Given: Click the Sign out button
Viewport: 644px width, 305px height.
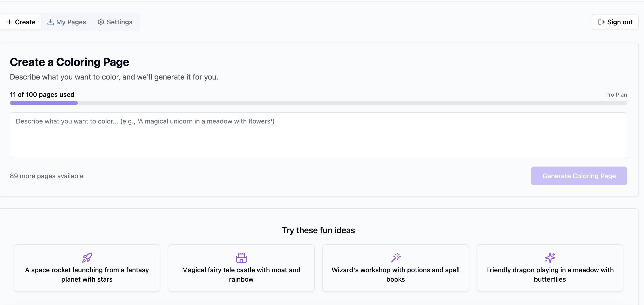Looking at the screenshot, I should (x=615, y=22).
